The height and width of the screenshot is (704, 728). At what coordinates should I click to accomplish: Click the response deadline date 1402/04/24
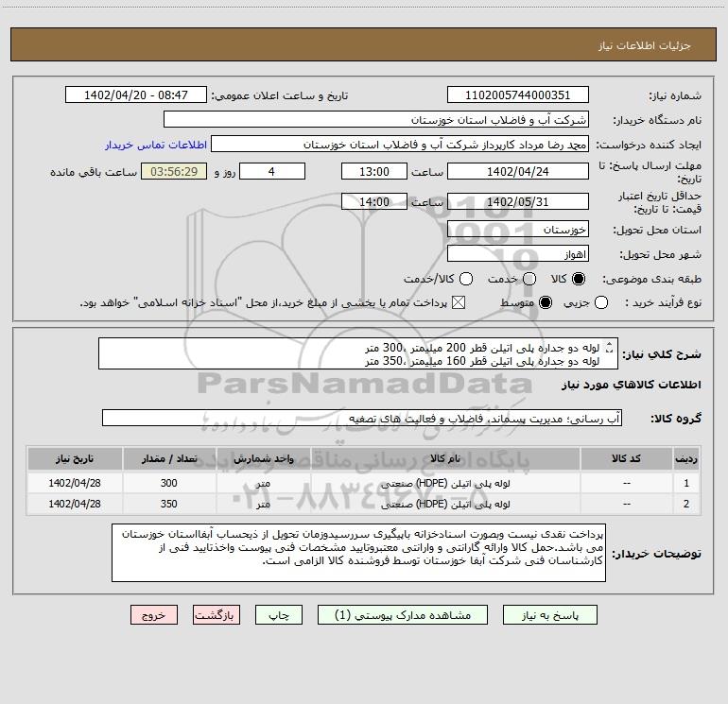[518, 171]
